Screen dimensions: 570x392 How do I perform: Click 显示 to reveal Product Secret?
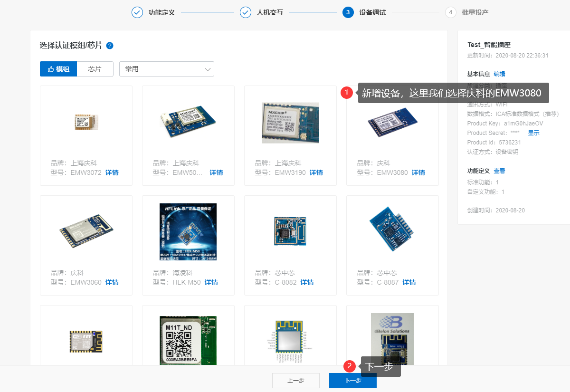click(534, 133)
